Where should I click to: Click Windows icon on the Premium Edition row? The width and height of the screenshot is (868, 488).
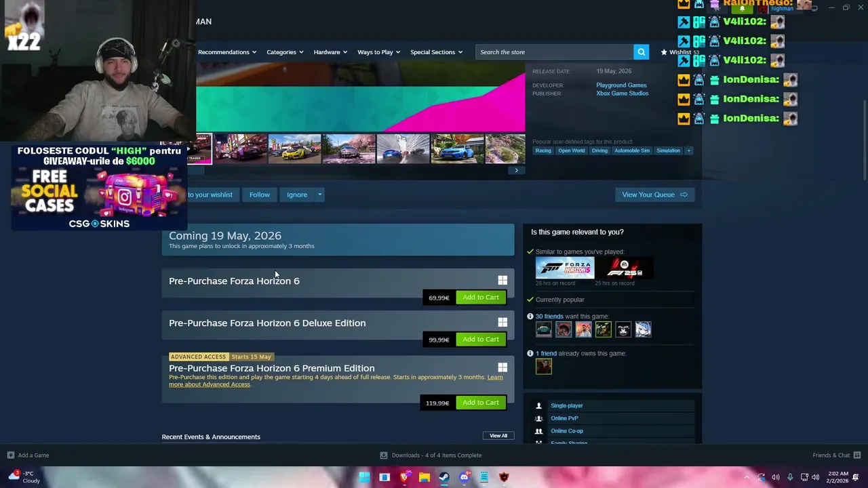click(x=502, y=367)
